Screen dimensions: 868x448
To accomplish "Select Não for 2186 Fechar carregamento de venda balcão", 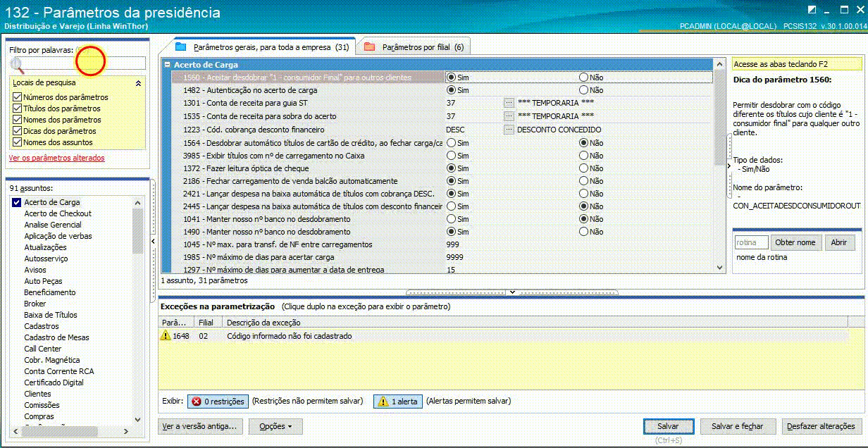I will (583, 181).
